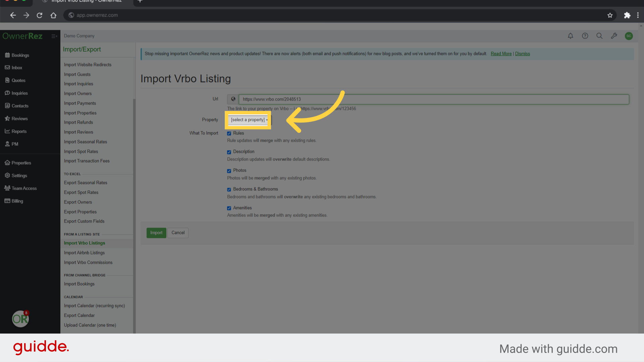The image size is (644, 362).
Task: Open the notifications bell icon
Action: point(570,36)
